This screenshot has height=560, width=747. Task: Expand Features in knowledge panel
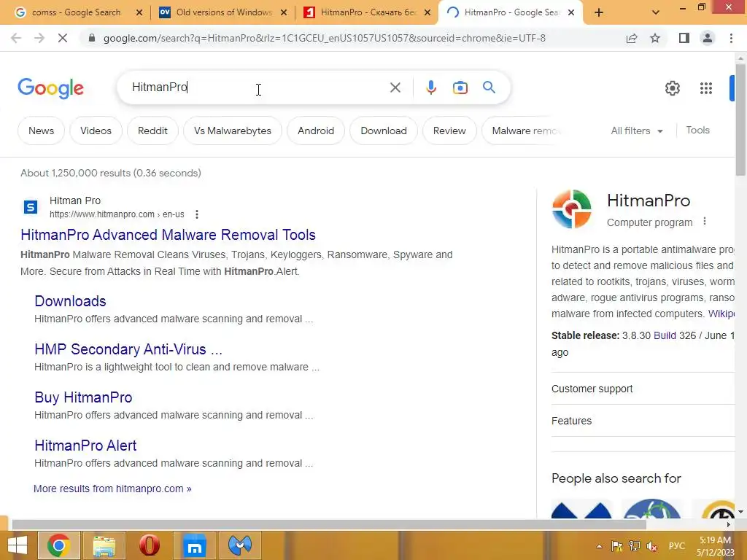click(643, 421)
